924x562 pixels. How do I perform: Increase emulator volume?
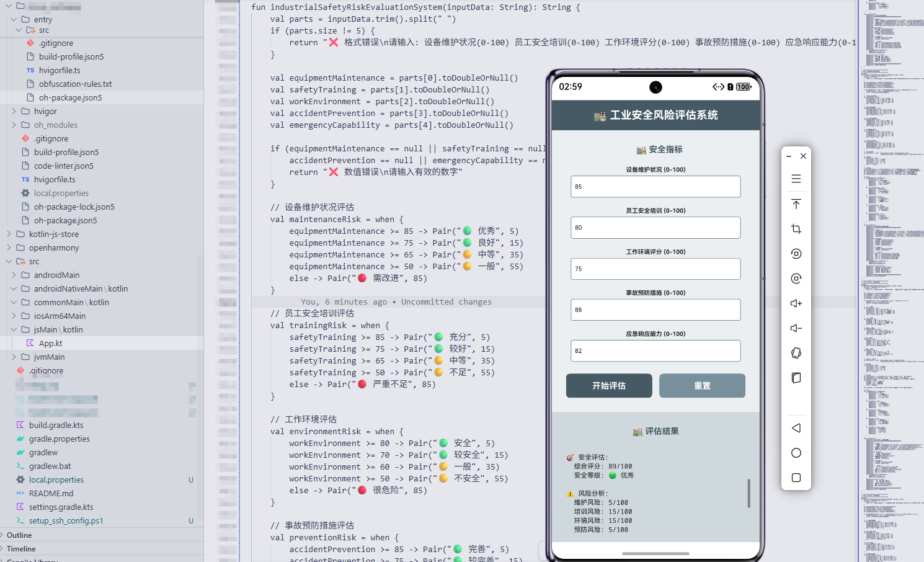796,303
